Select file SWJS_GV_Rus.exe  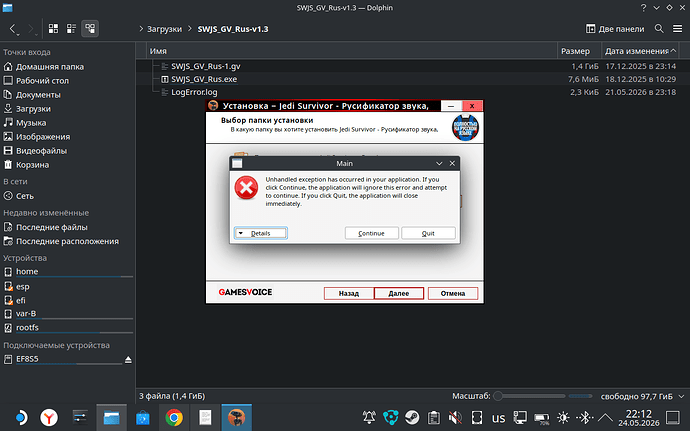[x=204, y=79]
